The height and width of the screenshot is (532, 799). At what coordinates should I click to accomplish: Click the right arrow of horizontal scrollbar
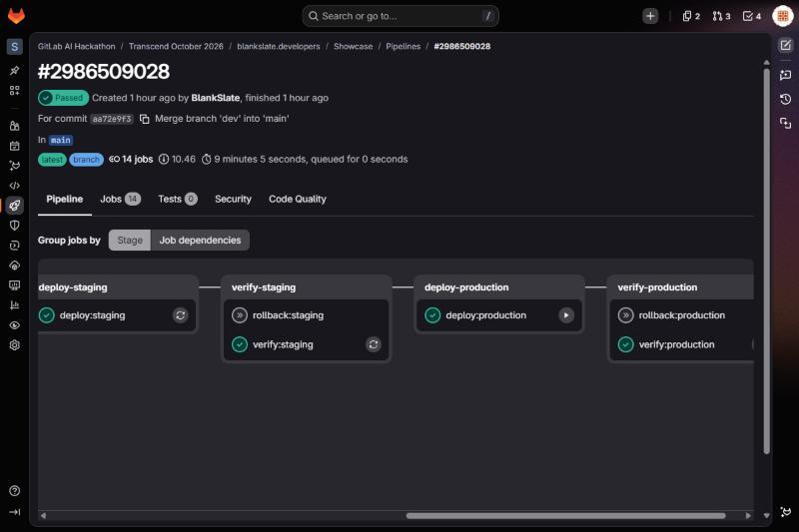748,516
